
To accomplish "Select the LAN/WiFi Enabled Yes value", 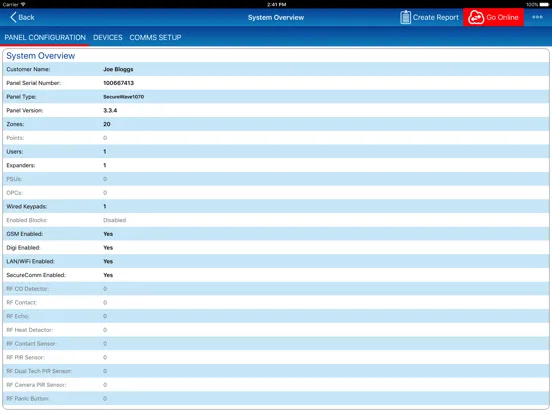I will tap(108, 262).
